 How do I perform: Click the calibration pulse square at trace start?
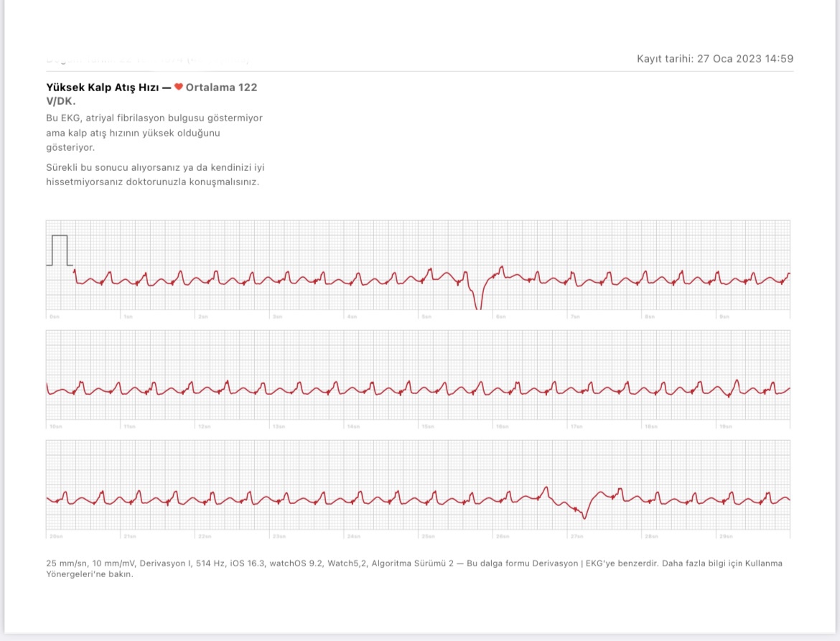tap(60, 250)
